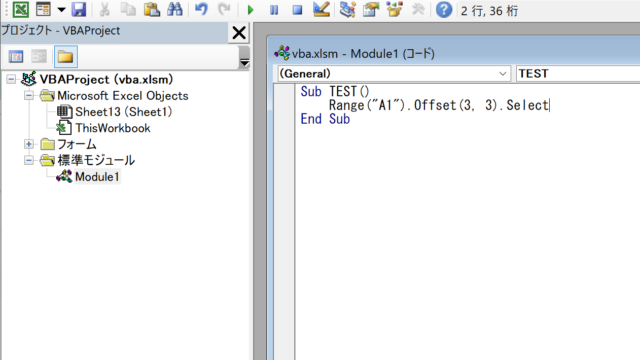Screen dimensions: 640x360
Task: Expand the フォーム folder
Action: pyautogui.click(x=29, y=144)
